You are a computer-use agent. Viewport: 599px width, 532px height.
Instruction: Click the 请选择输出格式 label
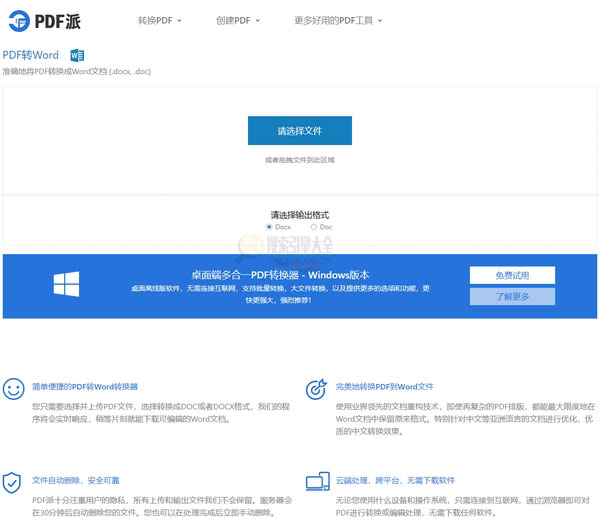click(300, 215)
